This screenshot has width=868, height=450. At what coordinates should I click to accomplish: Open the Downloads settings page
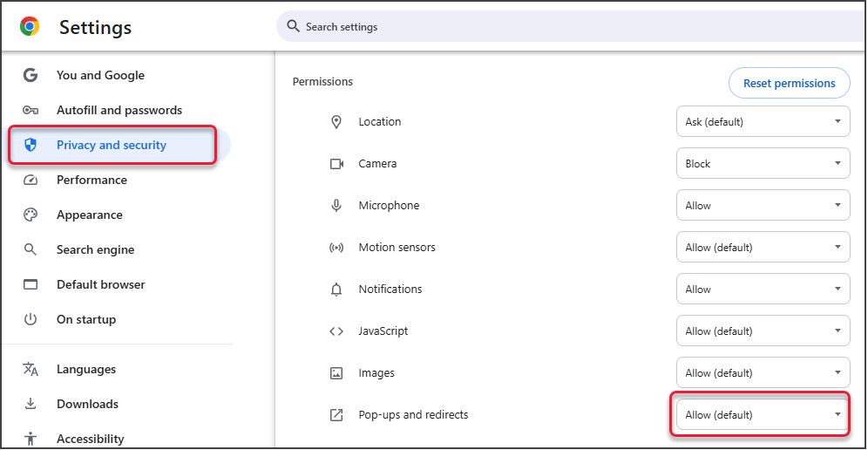coord(87,405)
